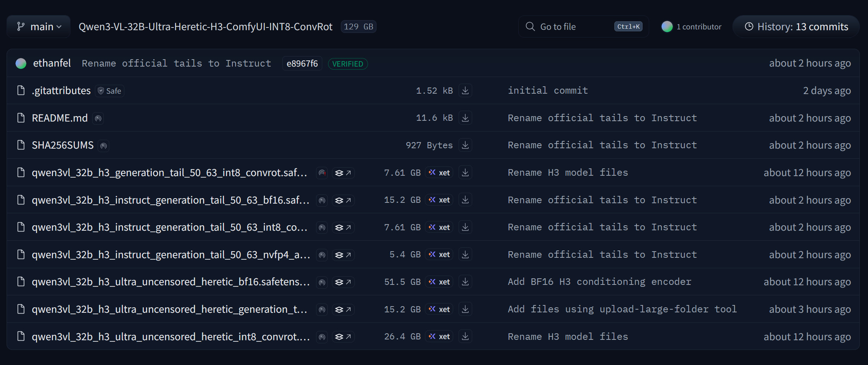Click the "2 days ago" timestamp on .gitattributes
The height and width of the screenshot is (365, 868).
tap(827, 91)
